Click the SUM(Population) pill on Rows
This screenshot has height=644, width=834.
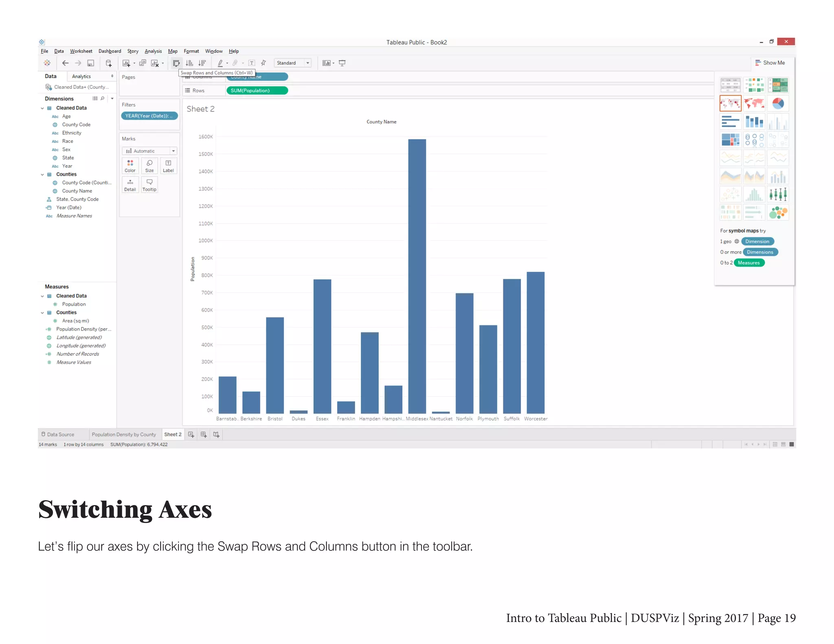point(257,91)
